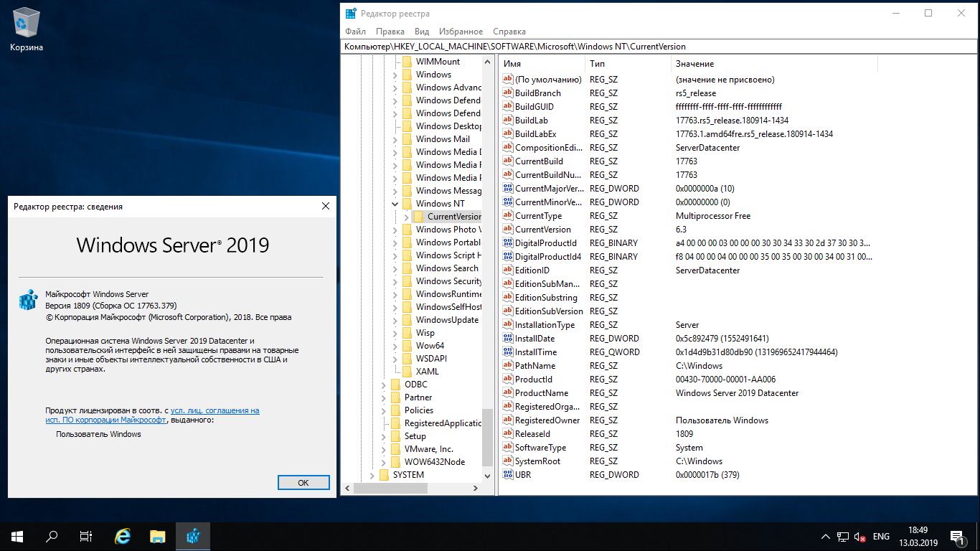Click the WindowsUpdate folder icon

tap(407, 320)
